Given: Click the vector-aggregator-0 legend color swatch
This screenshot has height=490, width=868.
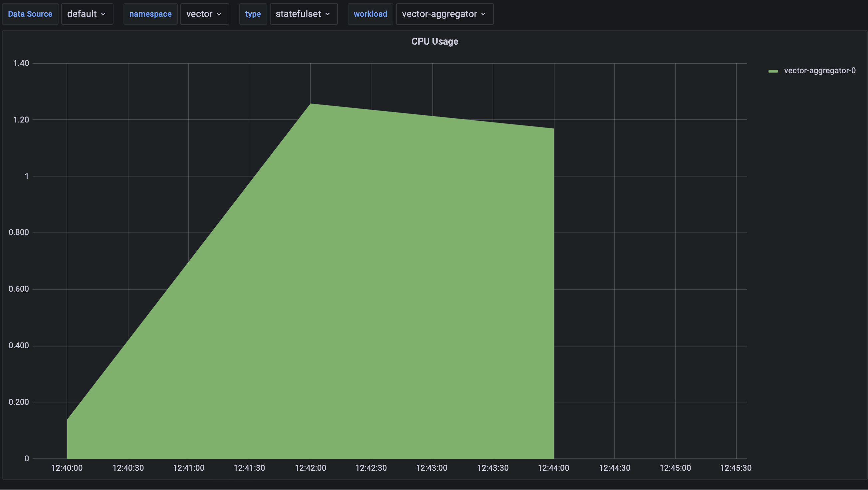Looking at the screenshot, I should tap(773, 71).
